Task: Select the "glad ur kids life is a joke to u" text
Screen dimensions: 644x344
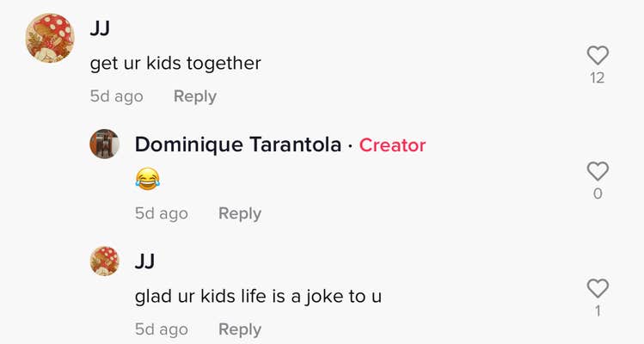Action: pos(258,297)
